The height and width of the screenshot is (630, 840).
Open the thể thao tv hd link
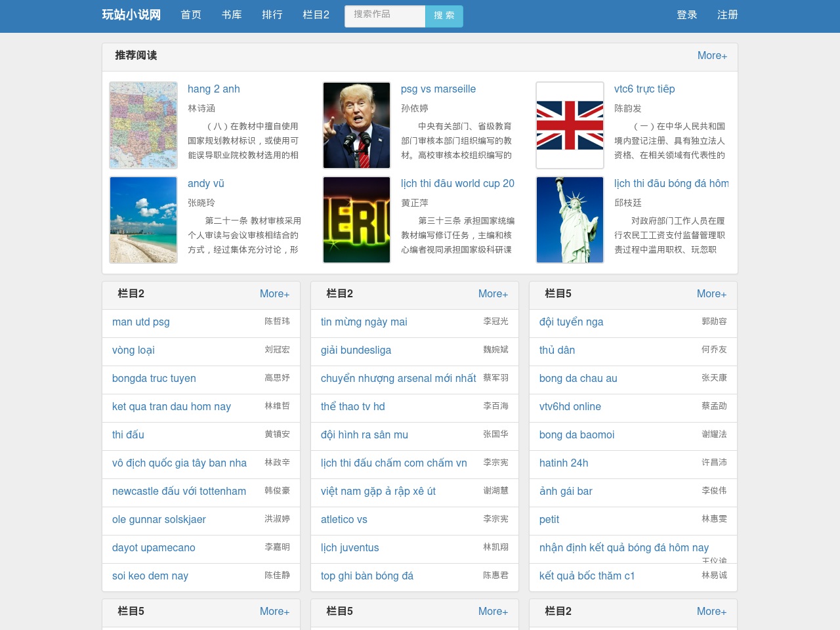[x=353, y=407]
